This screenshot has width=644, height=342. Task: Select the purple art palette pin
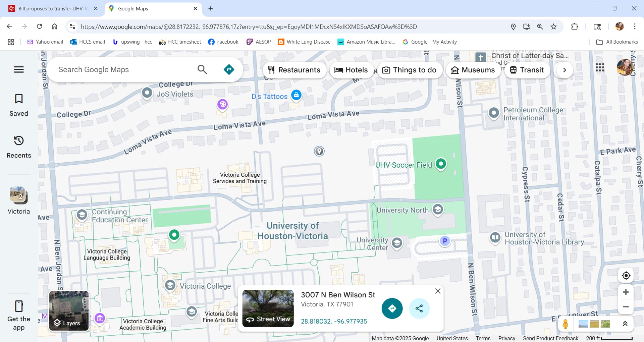(x=222, y=105)
